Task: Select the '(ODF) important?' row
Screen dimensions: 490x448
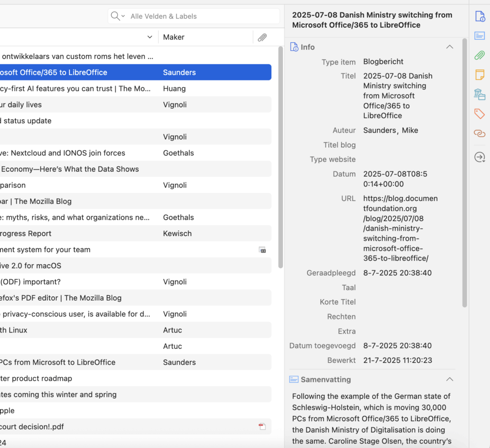Action: click(x=135, y=282)
